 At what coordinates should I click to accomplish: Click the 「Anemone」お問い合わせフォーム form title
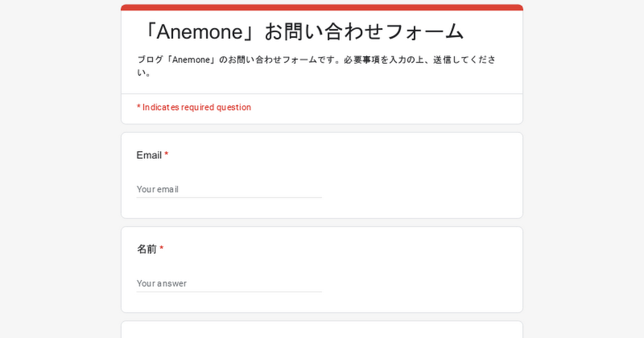[301, 32]
